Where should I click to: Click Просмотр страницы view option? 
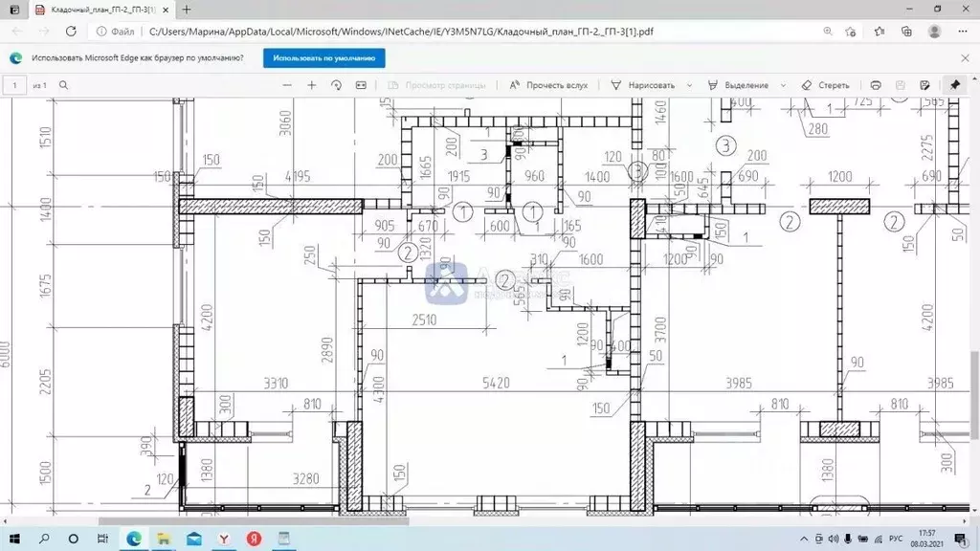pos(436,85)
